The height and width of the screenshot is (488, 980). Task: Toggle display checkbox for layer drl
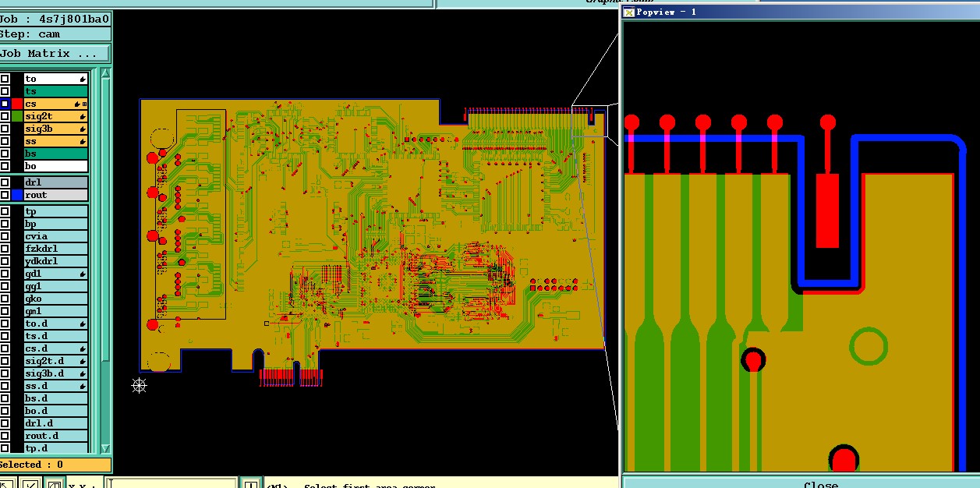tap(5, 182)
